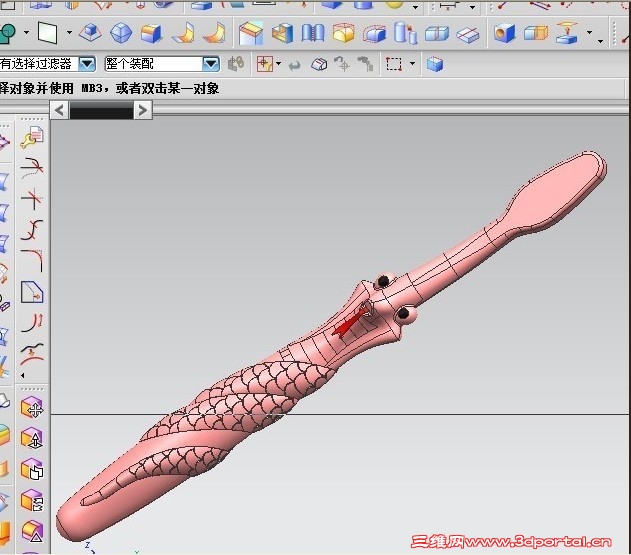Click the orange stepped block icon

(283, 33)
